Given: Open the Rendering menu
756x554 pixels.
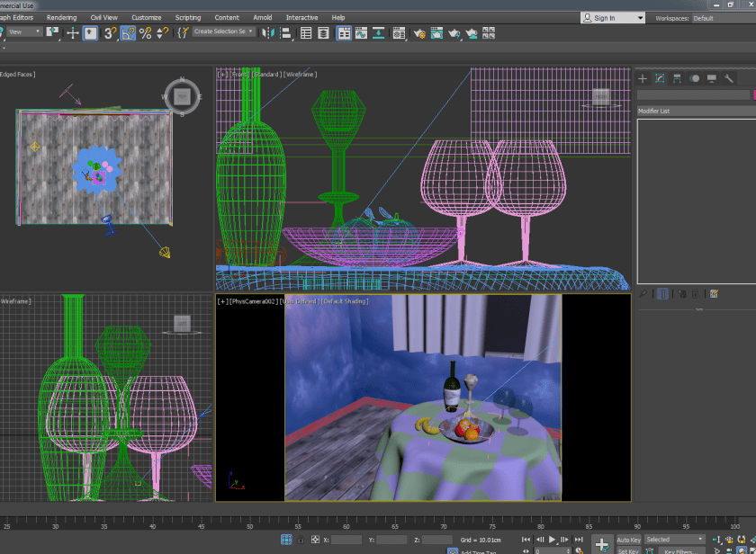Looking at the screenshot, I should [61, 17].
